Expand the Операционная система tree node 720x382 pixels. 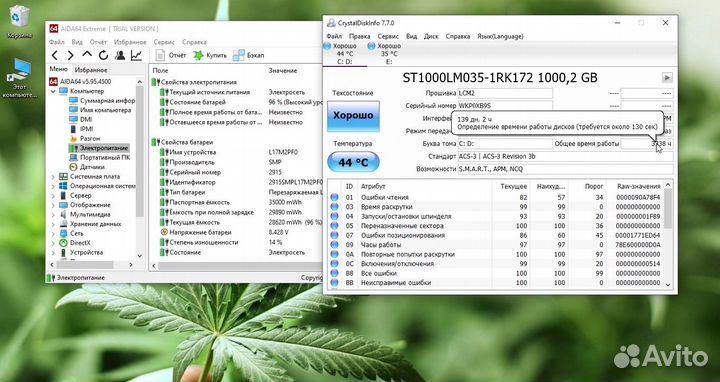click(53, 186)
